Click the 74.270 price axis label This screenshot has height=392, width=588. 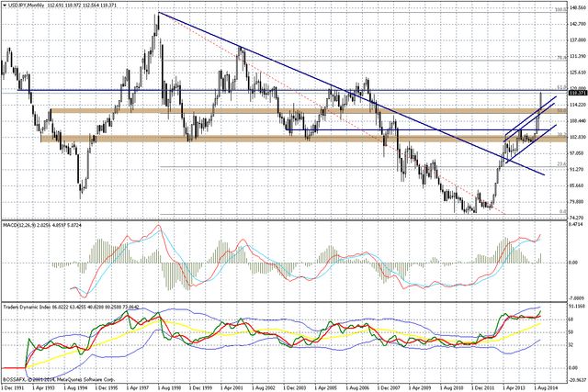[x=578, y=218]
